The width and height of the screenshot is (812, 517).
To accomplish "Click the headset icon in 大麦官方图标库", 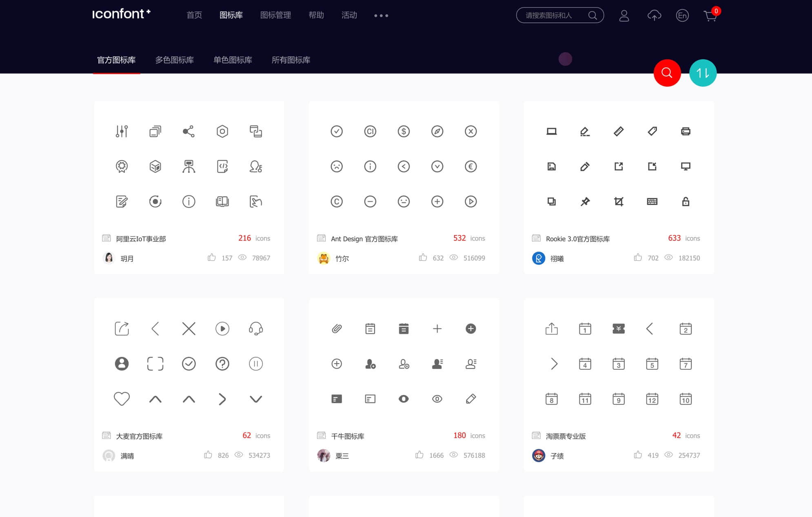I will (x=255, y=329).
